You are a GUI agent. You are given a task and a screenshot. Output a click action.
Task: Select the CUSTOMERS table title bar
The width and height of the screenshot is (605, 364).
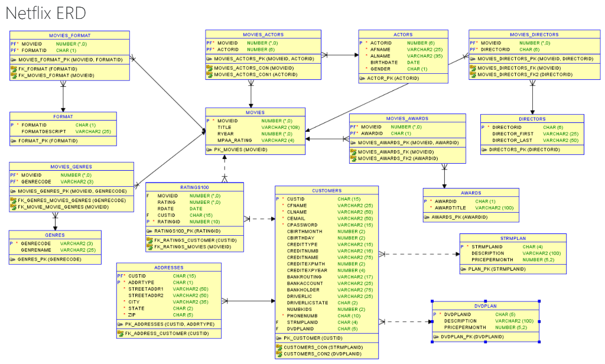[x=326, y=190]
